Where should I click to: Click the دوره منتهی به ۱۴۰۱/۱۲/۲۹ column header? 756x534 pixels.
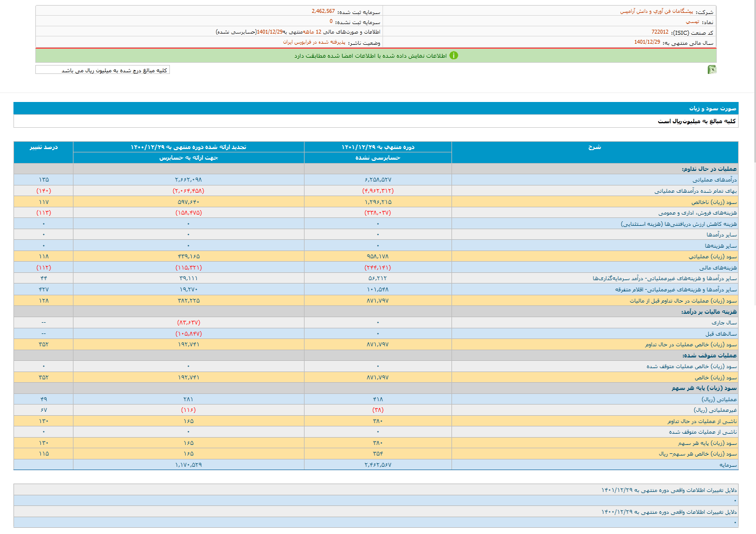coord(377,147)
